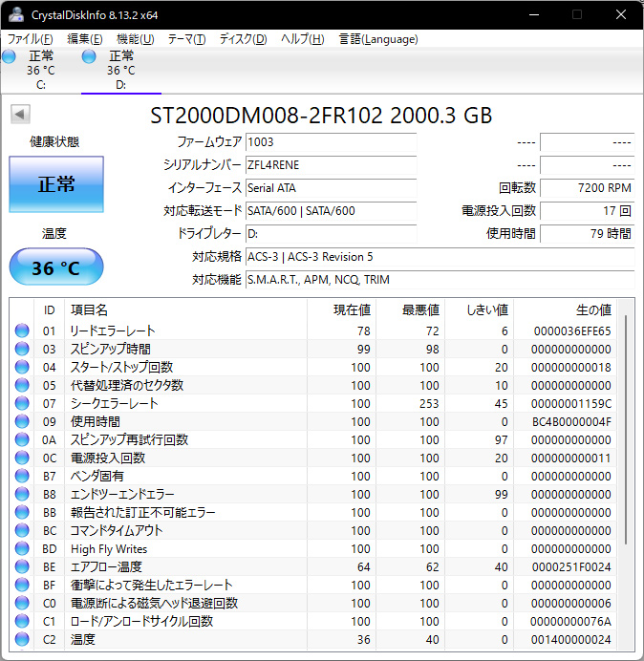Click the 36 °C temperature button

[56, 267]
